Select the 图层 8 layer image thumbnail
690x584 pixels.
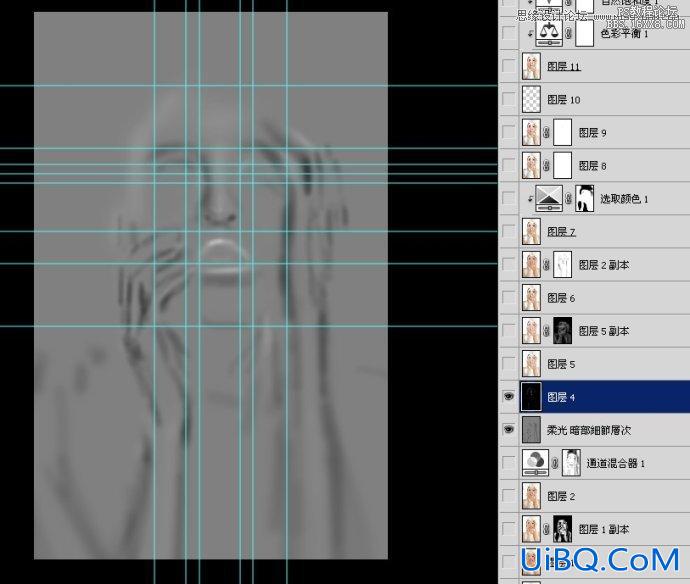click(x=531, y=165)
